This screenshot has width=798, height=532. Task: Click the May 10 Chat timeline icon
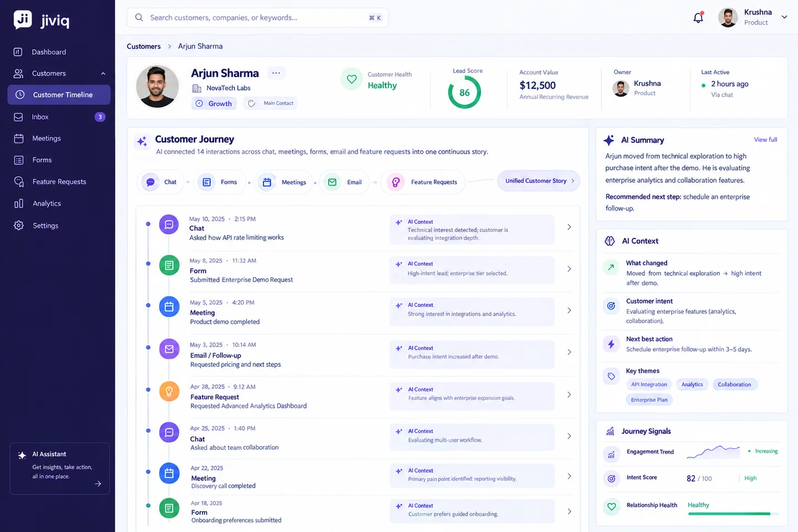[x=169, y=224]
